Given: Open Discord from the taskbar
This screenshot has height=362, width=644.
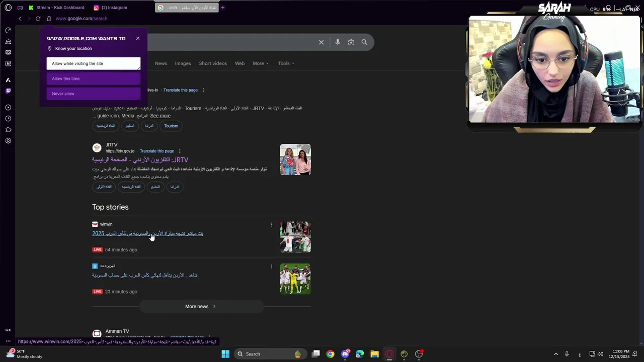Looking at the screenshot, I should (x=345, y=354).
